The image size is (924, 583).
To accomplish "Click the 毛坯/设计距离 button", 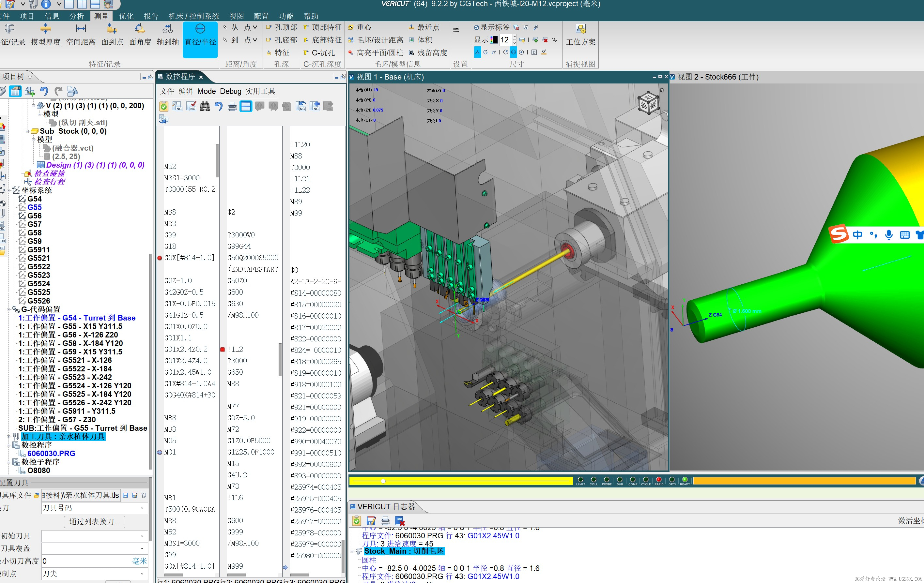I will [x=376, y=40].
